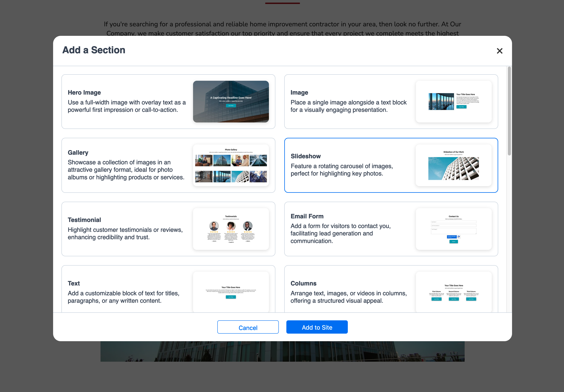
Task: Click the 'Feature a rotating carousel of images' description
Action: 342,170
